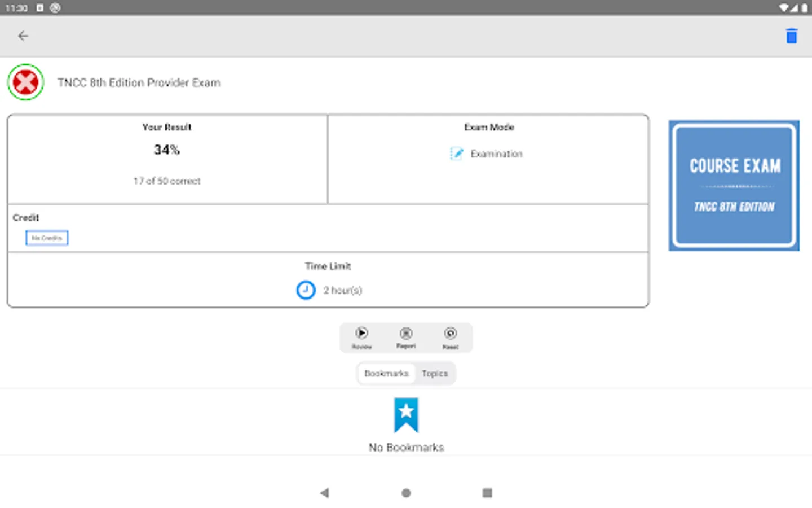This screenshot has height=508, width=812.
Task: Click the Exam Mode heading
Action: [489, 127]
